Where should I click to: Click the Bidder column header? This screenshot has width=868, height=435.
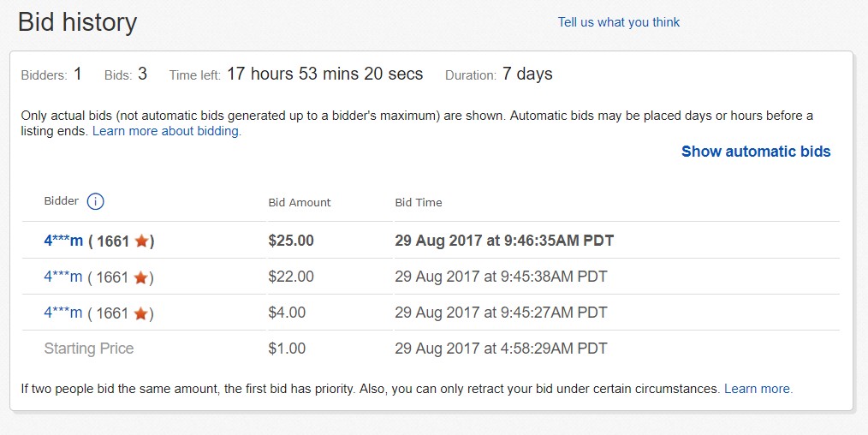pyautogui.click(x=62, y=201)
